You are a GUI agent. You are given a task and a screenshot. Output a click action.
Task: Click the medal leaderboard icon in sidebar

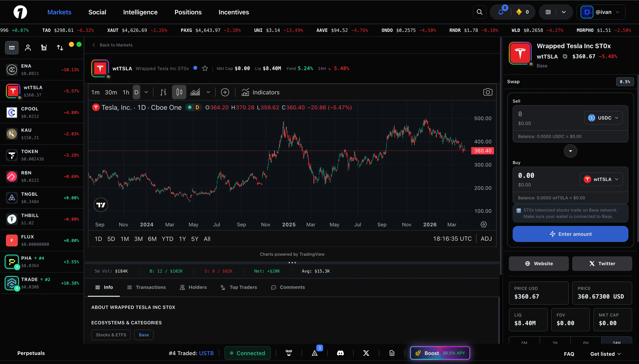44,48
